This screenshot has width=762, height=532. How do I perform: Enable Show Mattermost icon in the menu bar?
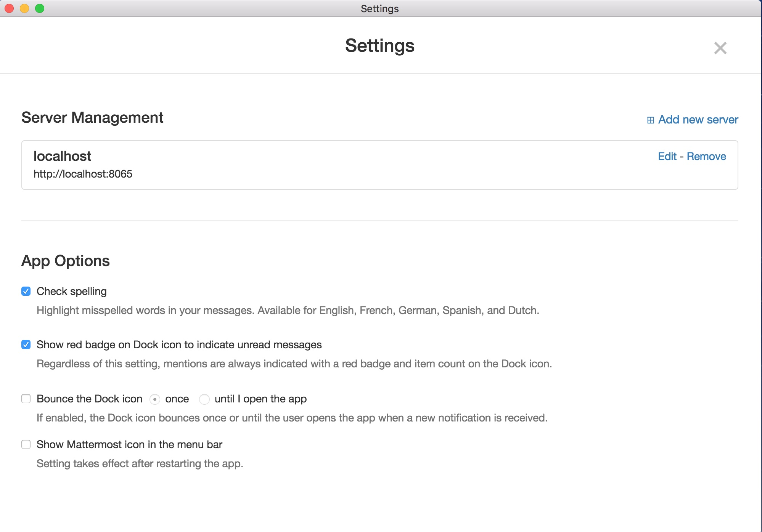pos(26,445)
